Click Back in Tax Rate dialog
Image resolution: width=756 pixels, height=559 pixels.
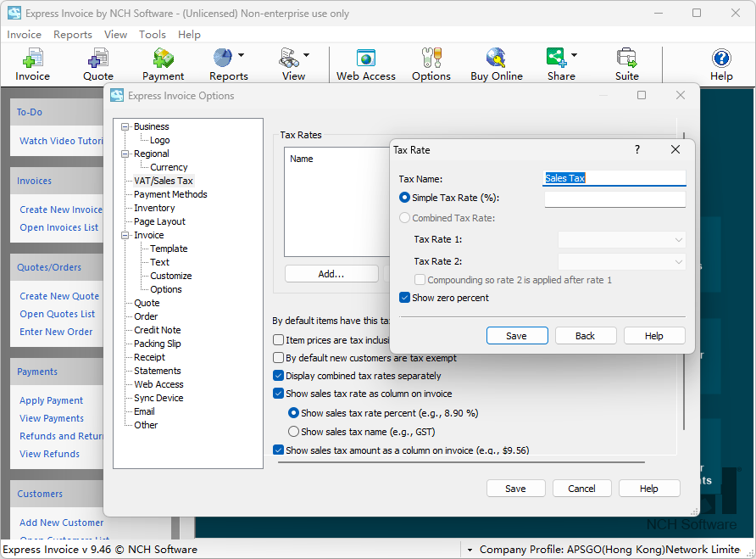pos(586,336)
